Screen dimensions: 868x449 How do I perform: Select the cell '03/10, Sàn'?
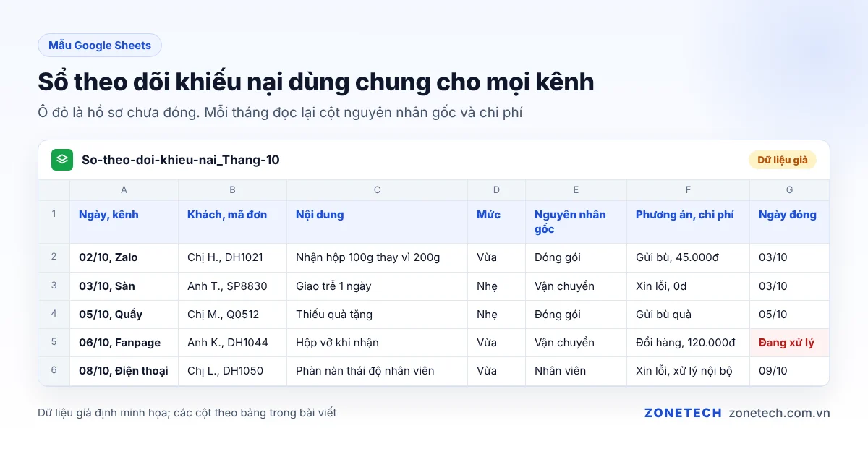coord(124,286)
